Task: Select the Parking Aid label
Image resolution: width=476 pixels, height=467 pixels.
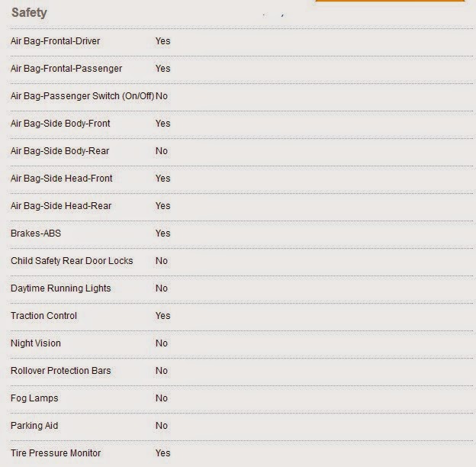Action: point(34,426)
